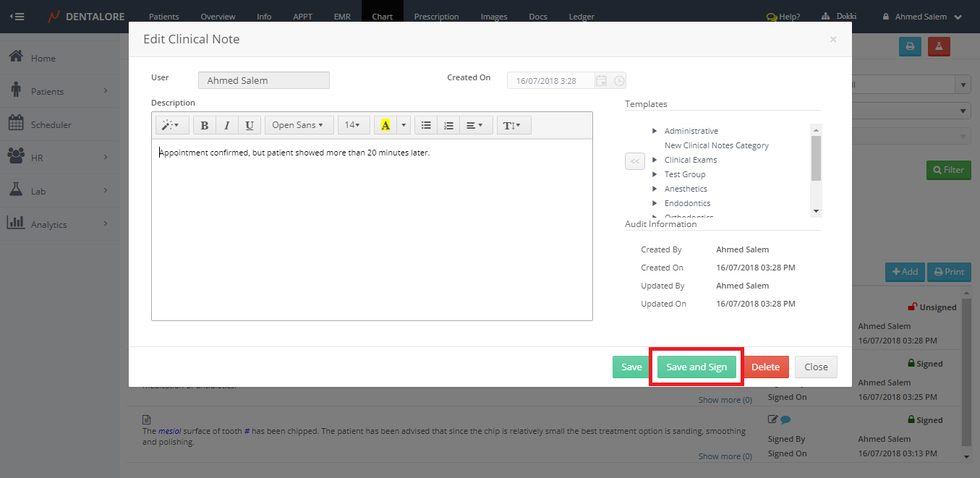Insert an unordered bullet list

427,126
